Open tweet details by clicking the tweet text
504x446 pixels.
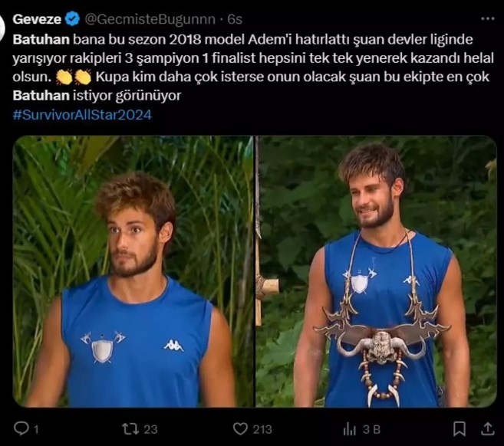pyautogui.click(x=253, y=67)
